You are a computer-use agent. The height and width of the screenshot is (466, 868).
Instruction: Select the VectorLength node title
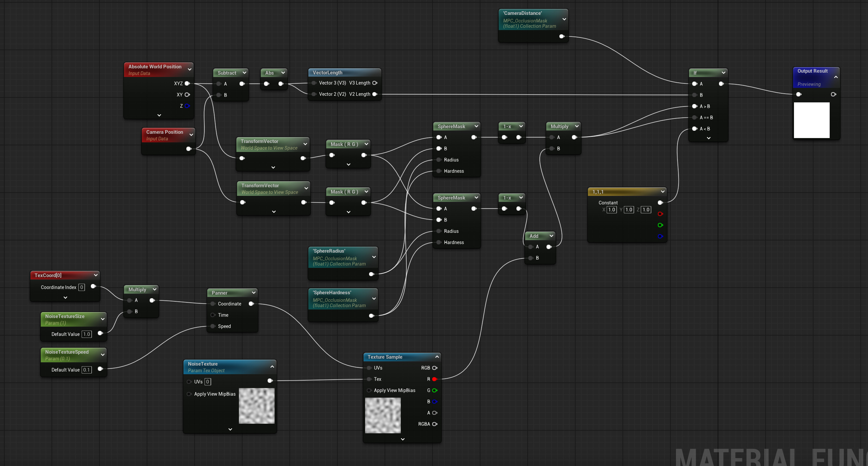click(327, 72)
